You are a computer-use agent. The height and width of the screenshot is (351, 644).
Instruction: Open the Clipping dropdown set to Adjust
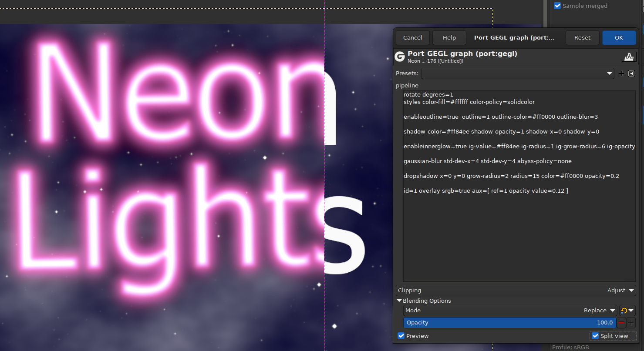(516, 290)
